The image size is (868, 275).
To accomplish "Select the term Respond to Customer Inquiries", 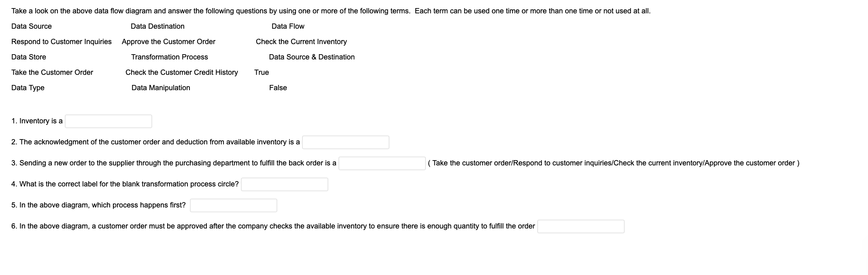I will click(61, 41).
